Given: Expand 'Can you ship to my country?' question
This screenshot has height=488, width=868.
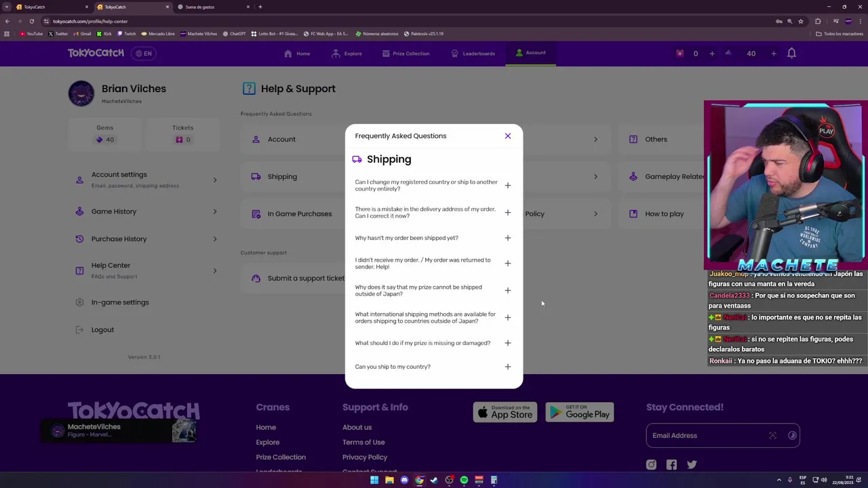Looking at the screenshot, I should pyautogui.click(x=507, y=367).
